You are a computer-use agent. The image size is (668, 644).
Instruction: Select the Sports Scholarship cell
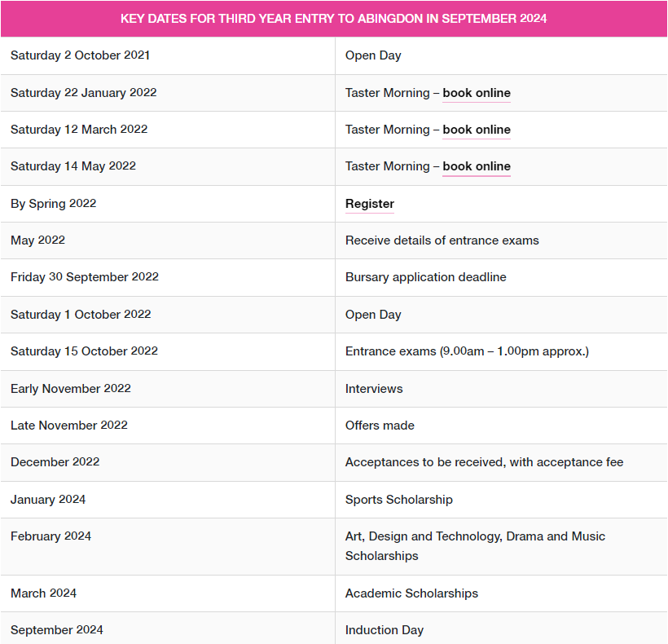[x=501, y=500]
